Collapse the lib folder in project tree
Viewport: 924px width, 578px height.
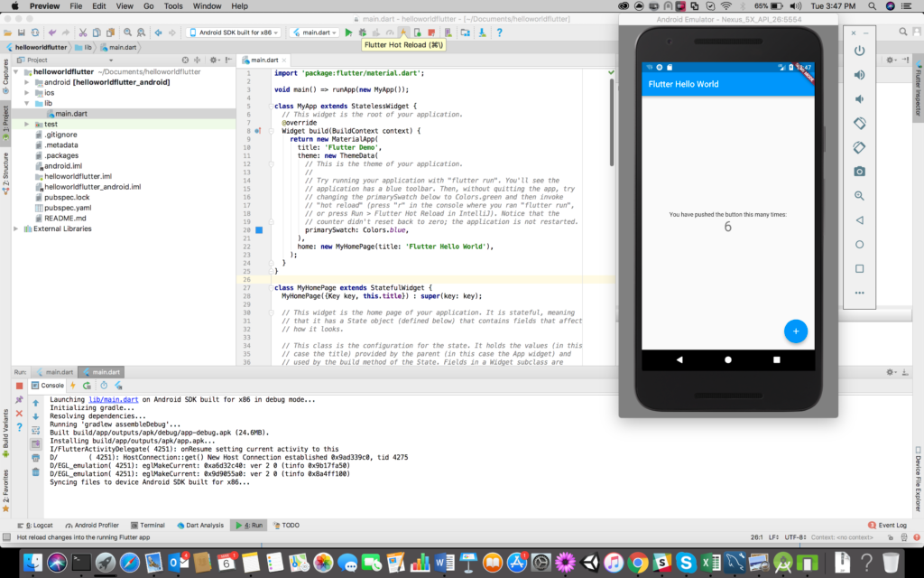[26, 103]
